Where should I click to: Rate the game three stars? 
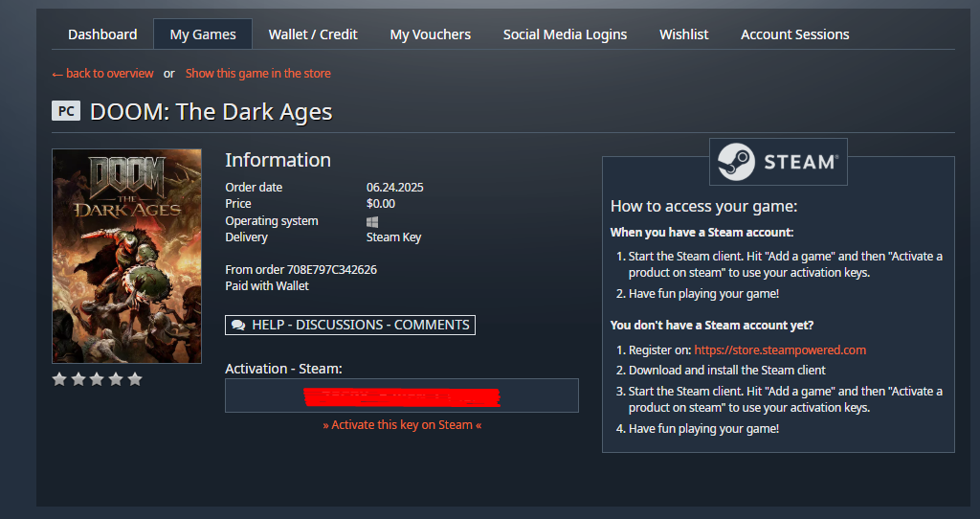(97, 379)
